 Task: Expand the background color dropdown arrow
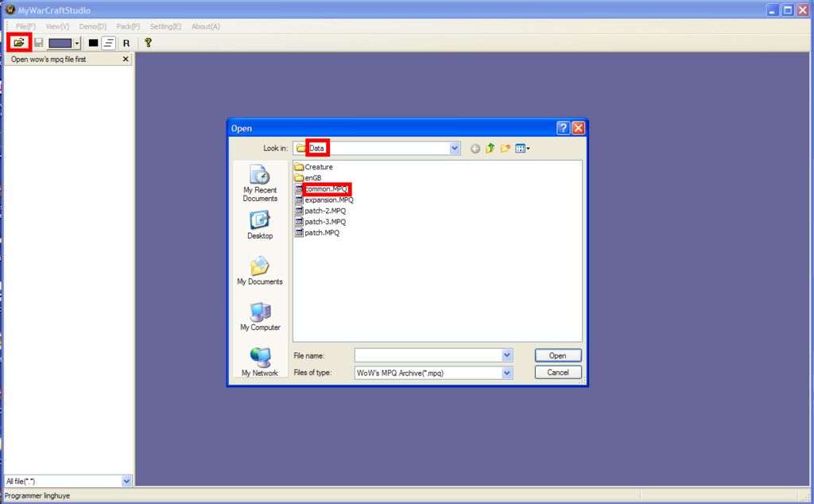click(x=77, y=43)
